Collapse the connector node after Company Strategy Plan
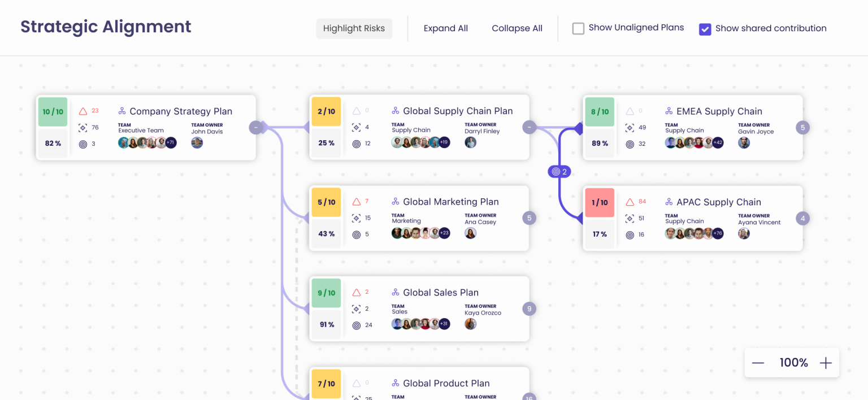This screenshot has width=868, height=400. (x=256, y=128)
